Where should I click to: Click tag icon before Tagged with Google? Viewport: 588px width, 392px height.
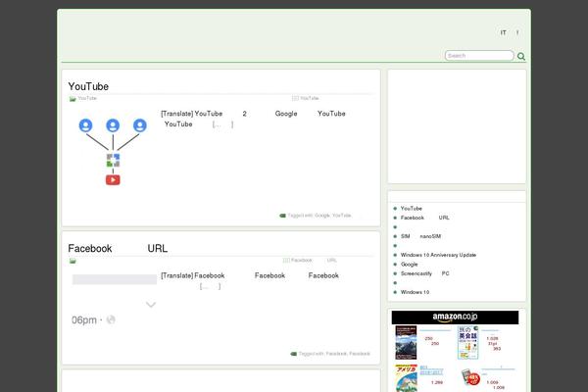283,216
